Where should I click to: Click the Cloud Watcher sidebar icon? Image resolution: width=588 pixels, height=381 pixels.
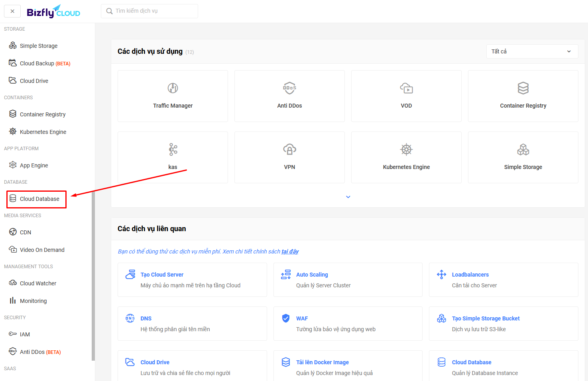tap(13, 283)
